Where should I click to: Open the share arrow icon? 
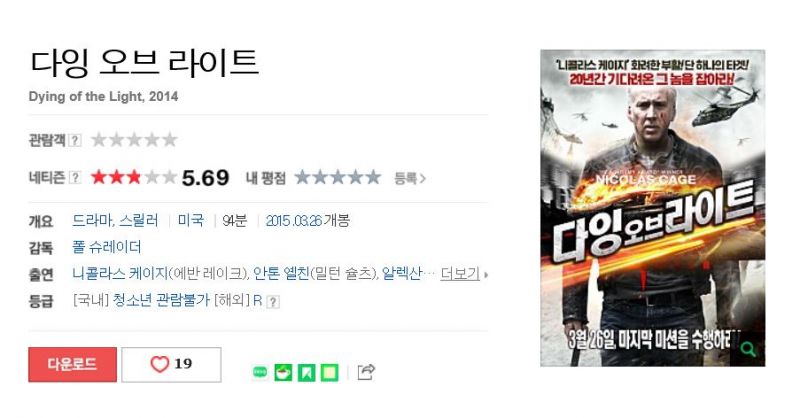pos(366,372)
